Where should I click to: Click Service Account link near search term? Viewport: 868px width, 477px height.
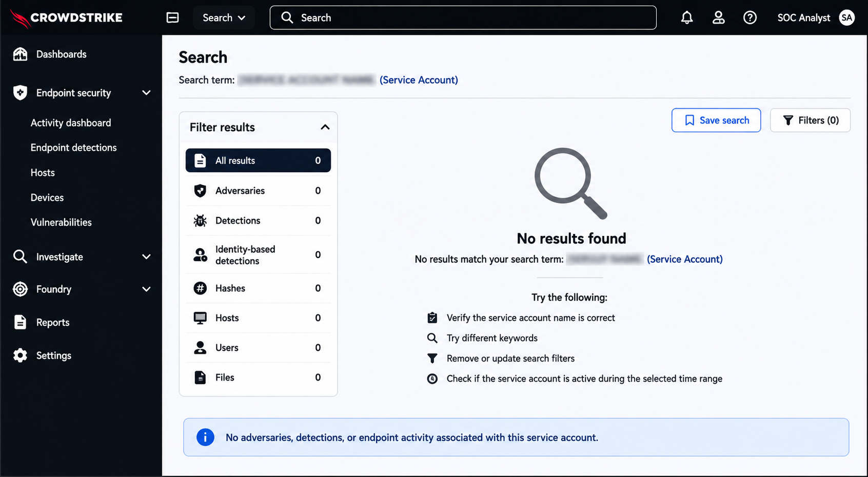coord(419,80)
